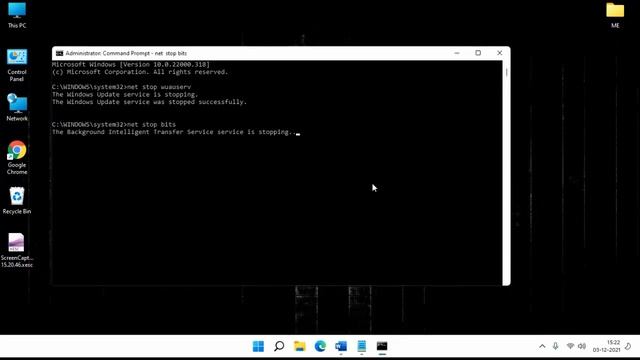Minimize the Command Prompt window
This screenshot has width=640, height=360.
click(457, 53)
